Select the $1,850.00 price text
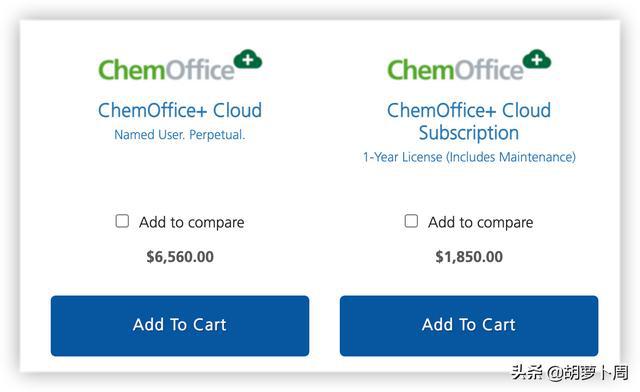 [x=469, y=257]
